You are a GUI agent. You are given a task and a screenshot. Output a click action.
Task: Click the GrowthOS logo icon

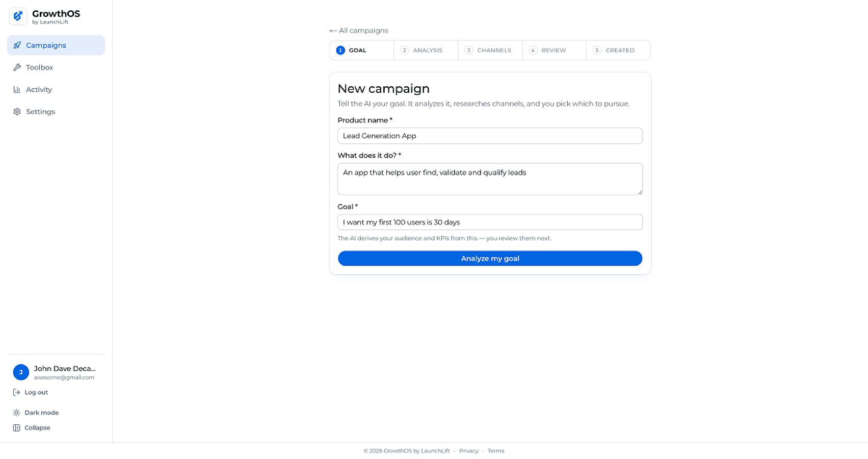tap(18, 16)
